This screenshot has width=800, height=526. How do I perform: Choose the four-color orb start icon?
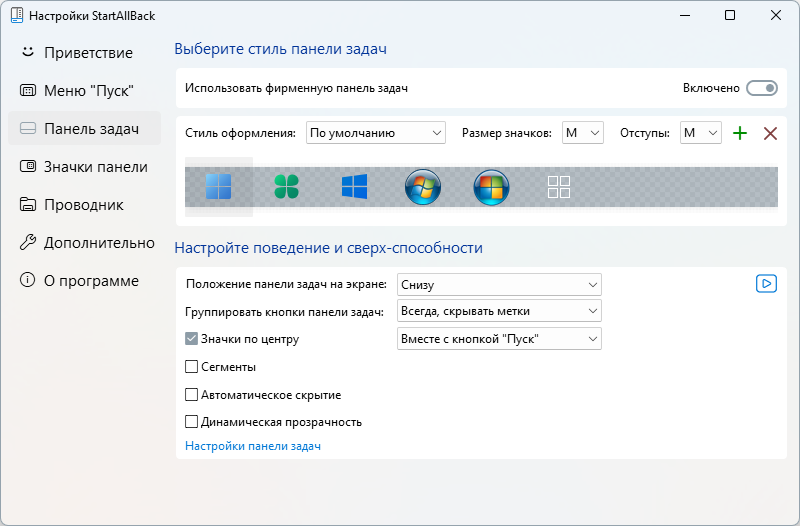tap(491, 187)
